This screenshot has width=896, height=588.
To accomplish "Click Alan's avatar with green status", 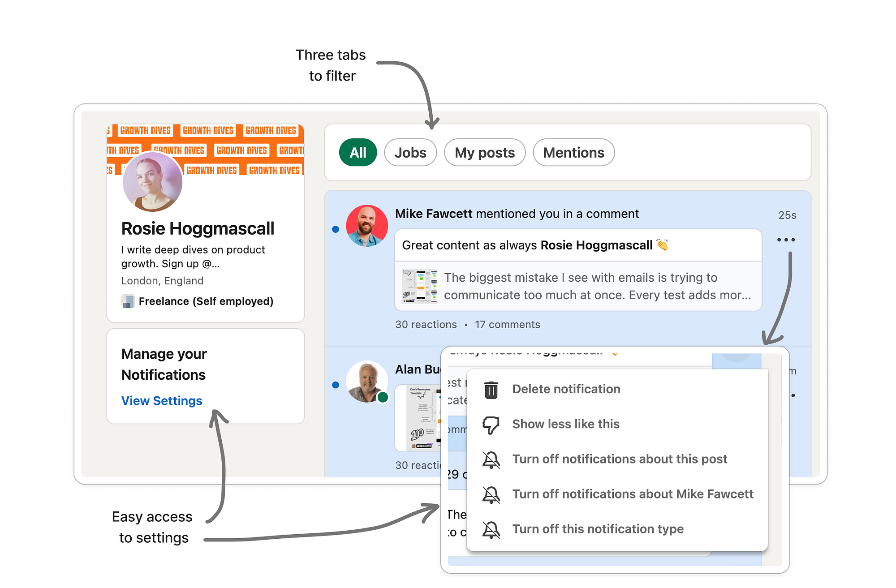I will pyautogui.click(x=367, y=382).
